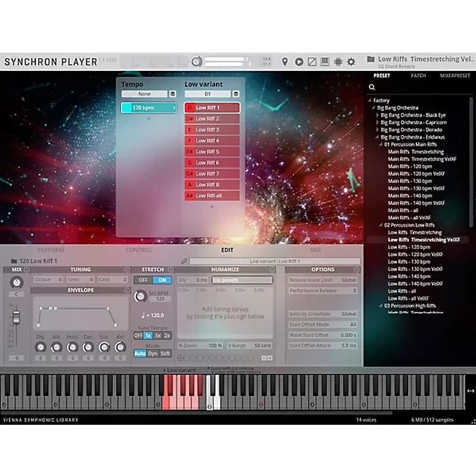Select the Low Riff 3 variant

click(212, 129)
